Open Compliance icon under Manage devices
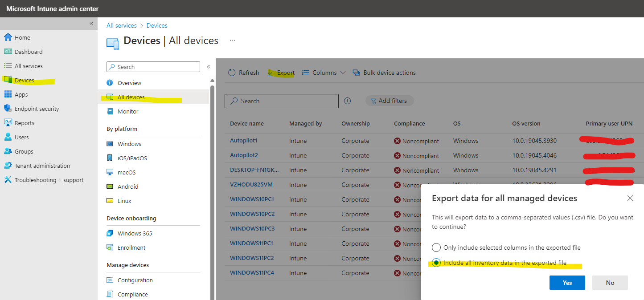Viewport: 644px width, 300px height. [x=110, y=294]
